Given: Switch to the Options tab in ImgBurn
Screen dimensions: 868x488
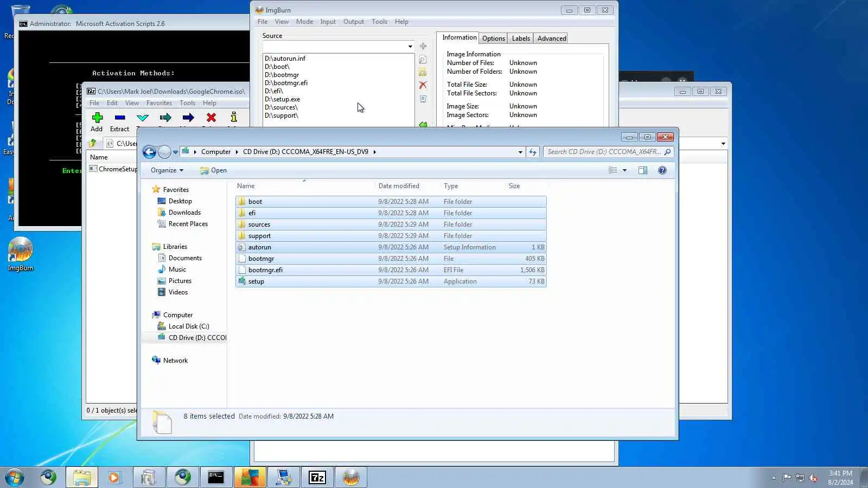Looking at the screenshot, I should coord(494,38).
